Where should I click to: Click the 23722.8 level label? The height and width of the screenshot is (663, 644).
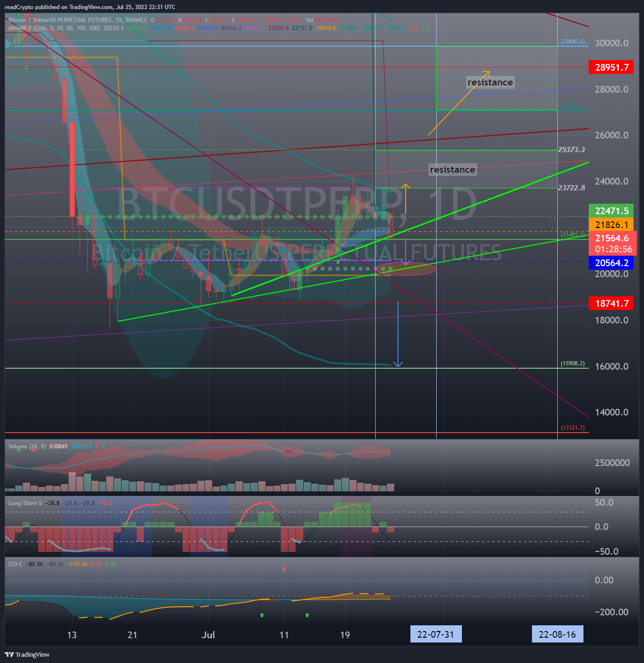coord(572,188)
